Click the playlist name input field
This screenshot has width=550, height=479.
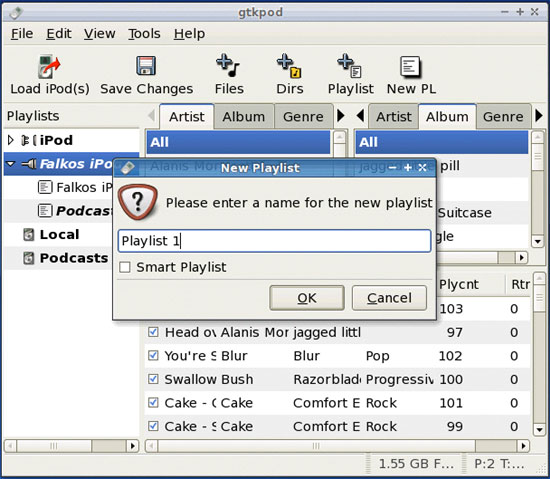(x=275, y=241)
